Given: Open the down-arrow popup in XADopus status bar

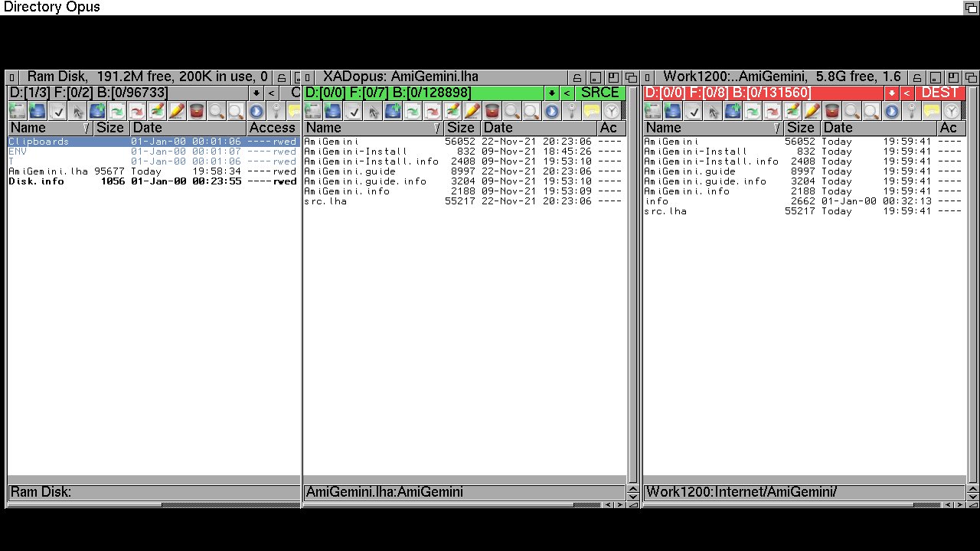Looking at the screenshot, I should coord(551,93).
